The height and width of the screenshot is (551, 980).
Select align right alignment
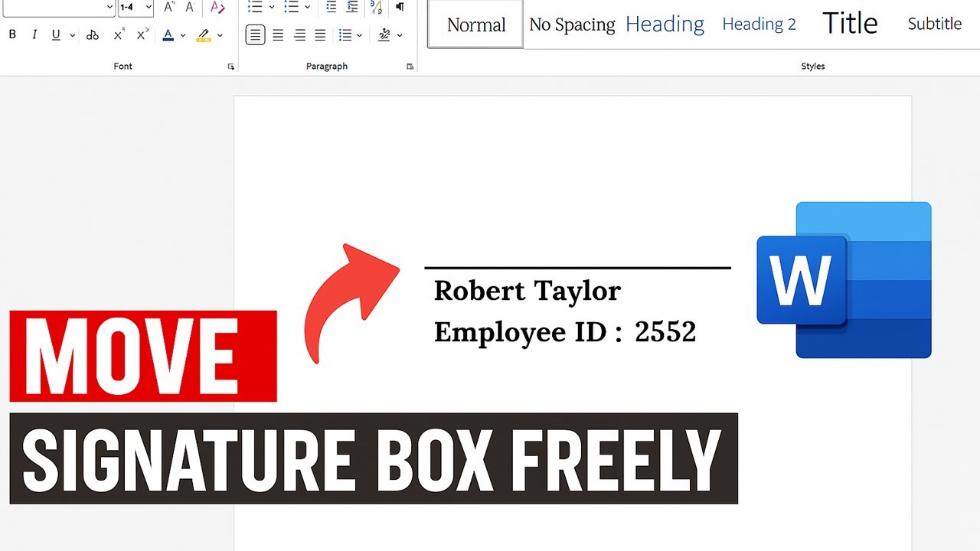coord(299,35)
